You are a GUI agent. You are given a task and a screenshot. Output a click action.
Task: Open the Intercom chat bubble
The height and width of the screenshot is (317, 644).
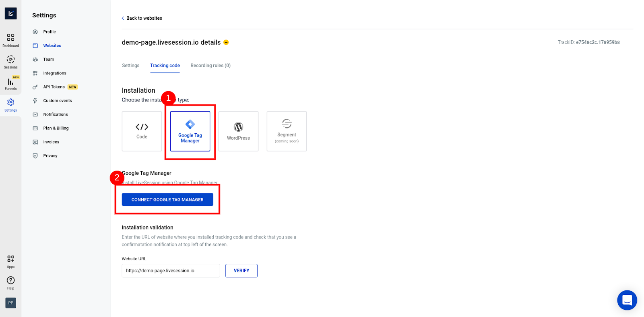coord(626,300)
